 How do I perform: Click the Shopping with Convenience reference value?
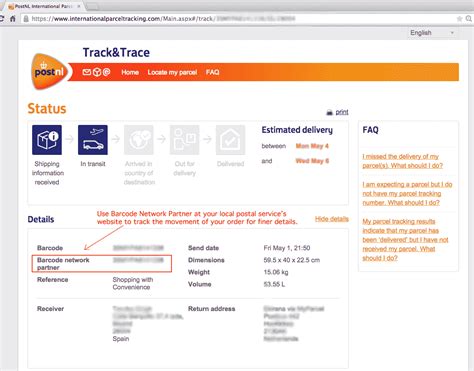133,283
